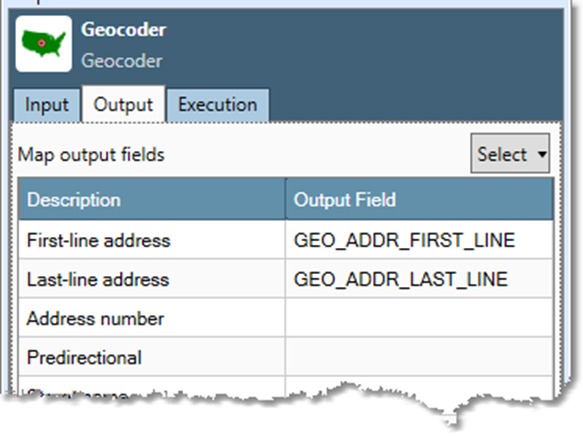Click the Select dropdown arrow

pyautogui.click(x=542, y=154)
